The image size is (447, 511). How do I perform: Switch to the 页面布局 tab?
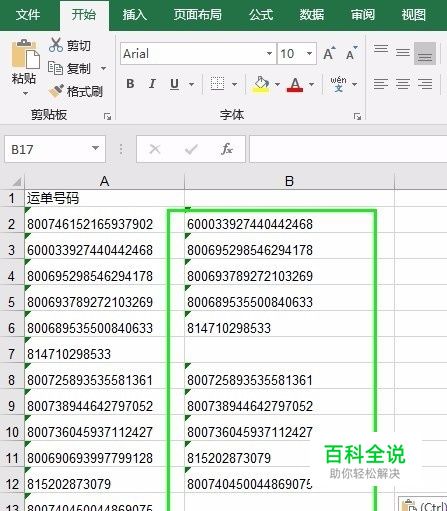click(x=198, y=15)
